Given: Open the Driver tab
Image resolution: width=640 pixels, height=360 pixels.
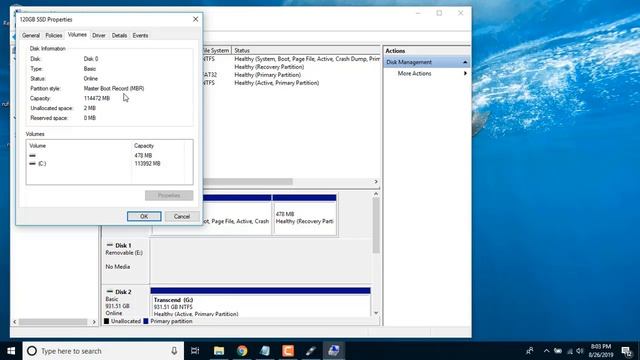Looking at the screenshot, I should [99, 36].
